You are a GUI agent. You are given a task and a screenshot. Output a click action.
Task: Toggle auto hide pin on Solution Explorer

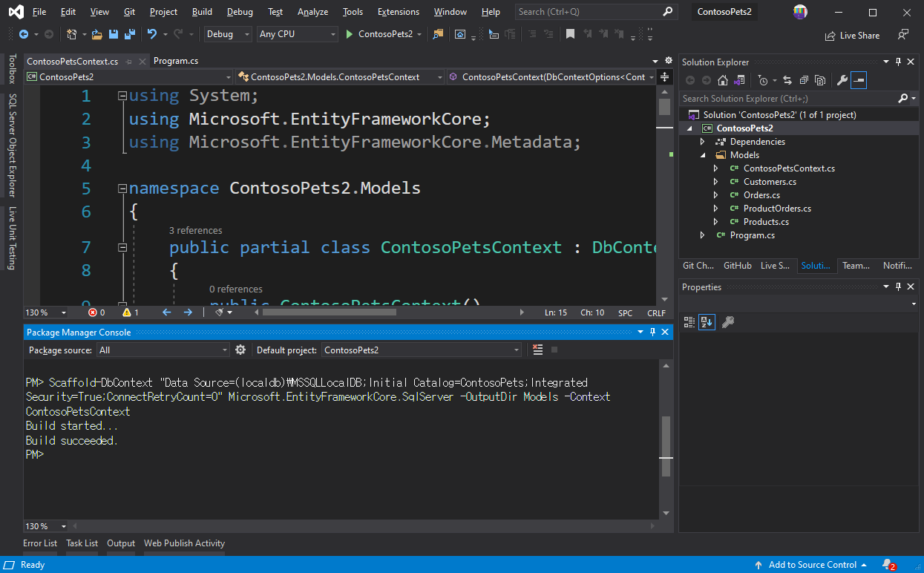point(899,62)
